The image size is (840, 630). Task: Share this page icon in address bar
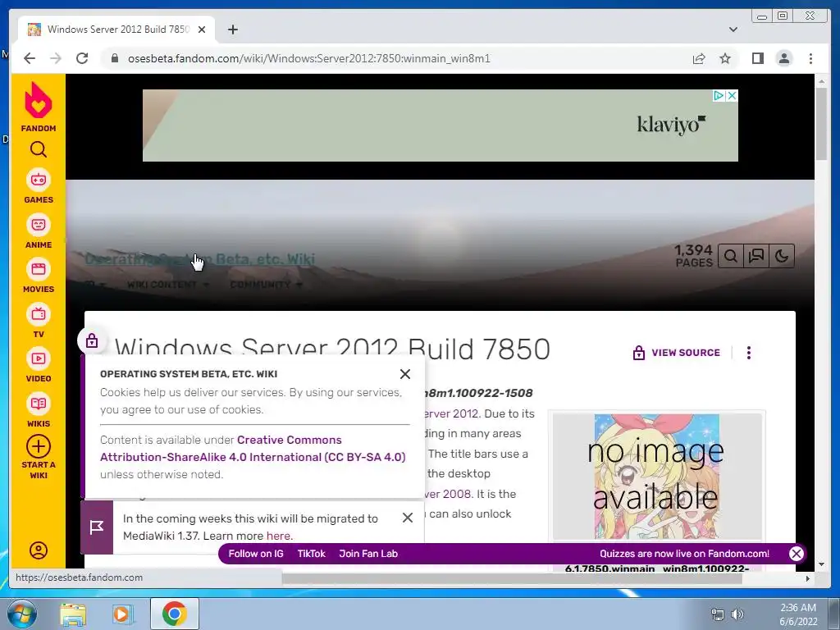pyautogui.click(x=699, y=58)
